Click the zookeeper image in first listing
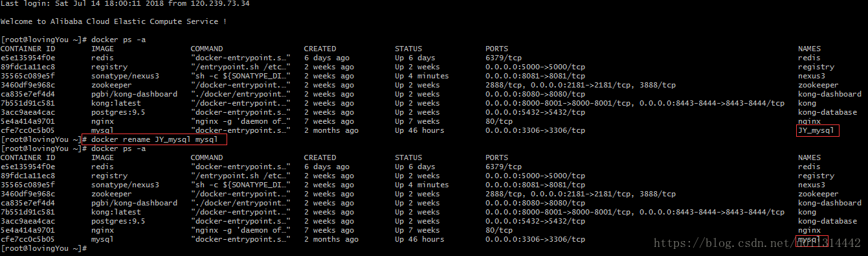868x256 pixels. click(111, 86)
